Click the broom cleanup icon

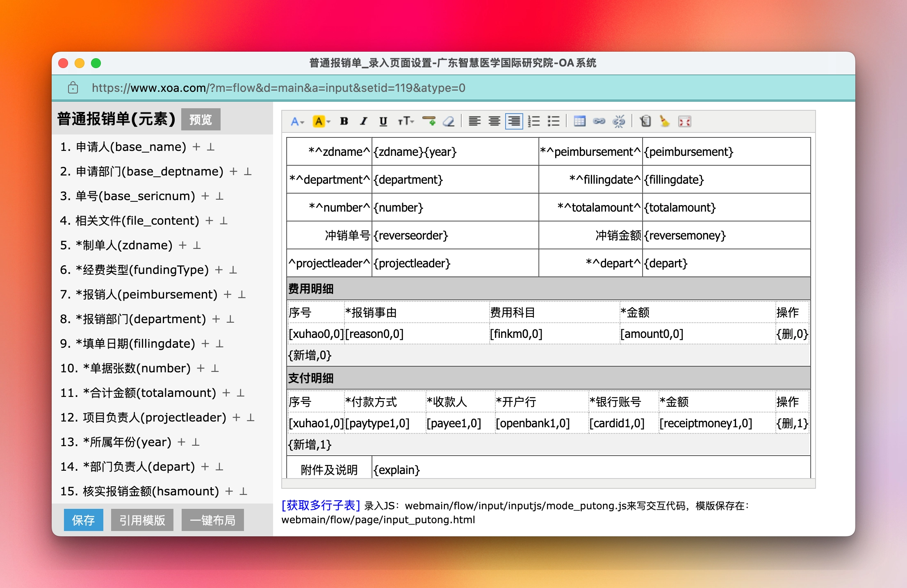665,121
